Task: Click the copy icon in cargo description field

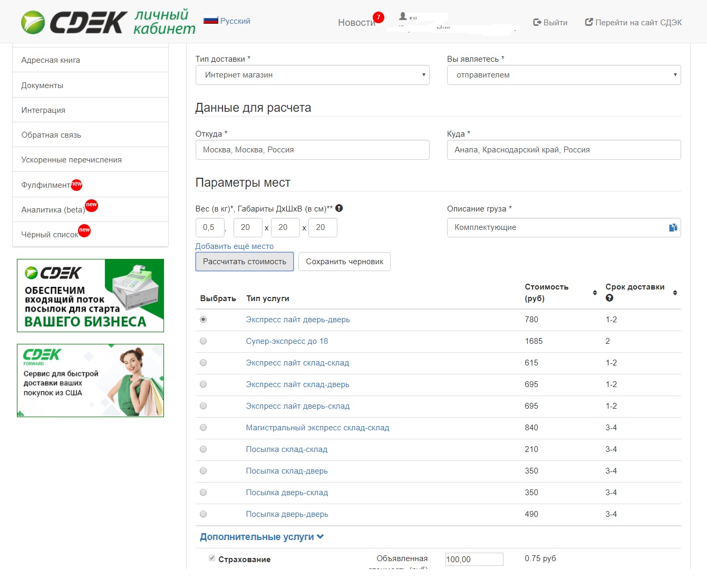Action: 673,228
